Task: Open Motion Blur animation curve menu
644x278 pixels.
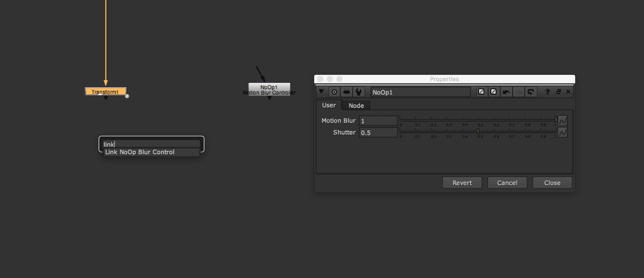Action: click(563, 121)
